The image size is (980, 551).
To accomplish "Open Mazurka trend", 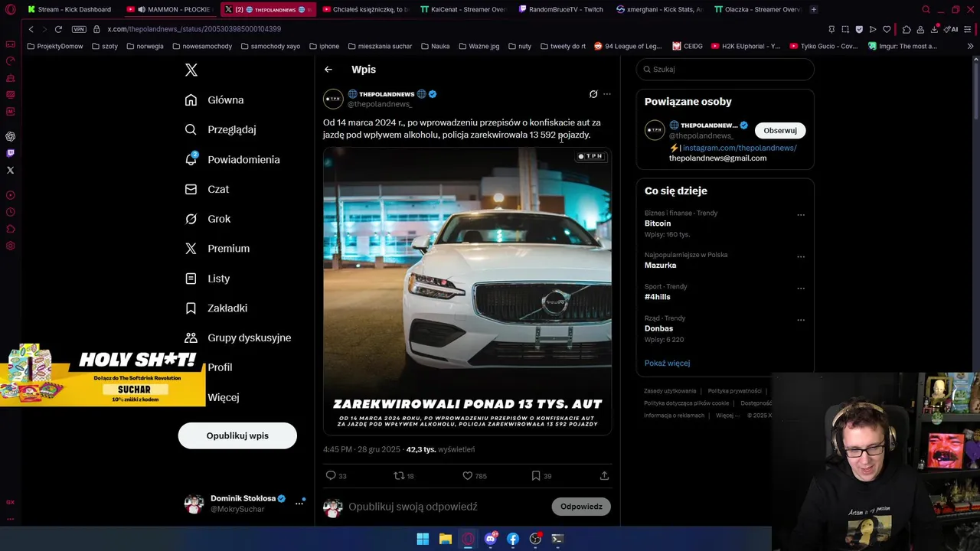I will [x=660, y=266].
